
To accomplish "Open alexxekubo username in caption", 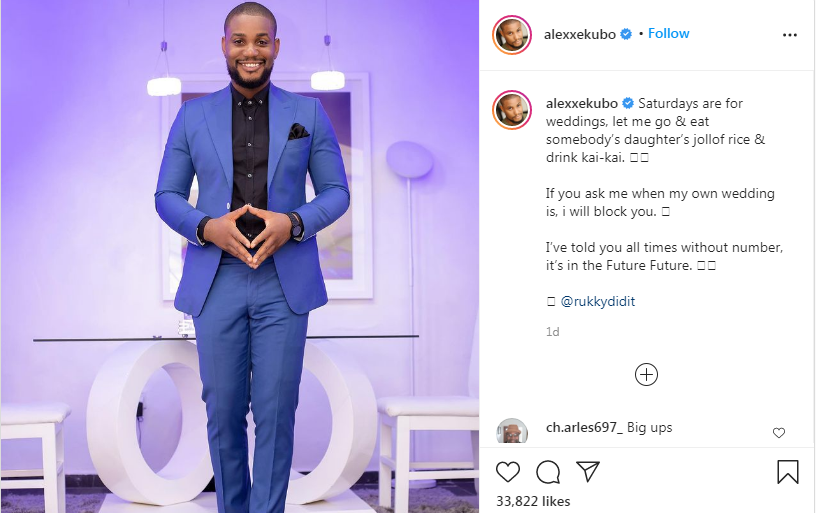I will [581, 104].
